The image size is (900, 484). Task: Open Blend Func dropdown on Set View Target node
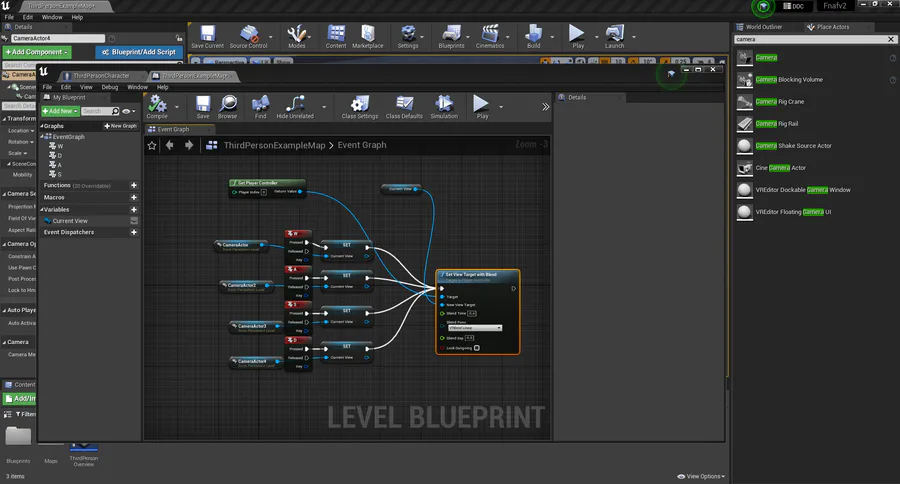[x=475, y=328]
